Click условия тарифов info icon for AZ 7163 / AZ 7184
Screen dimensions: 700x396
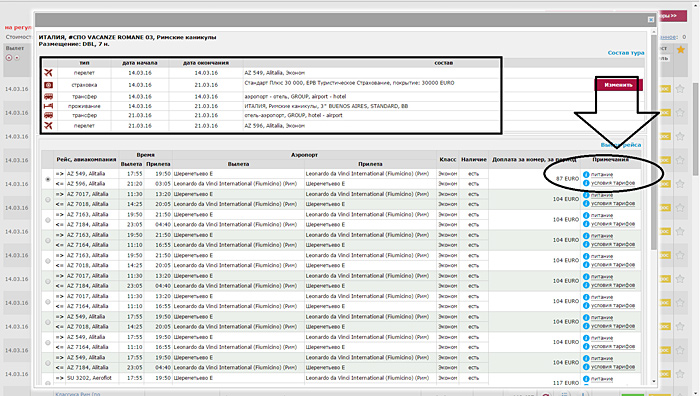586,224
